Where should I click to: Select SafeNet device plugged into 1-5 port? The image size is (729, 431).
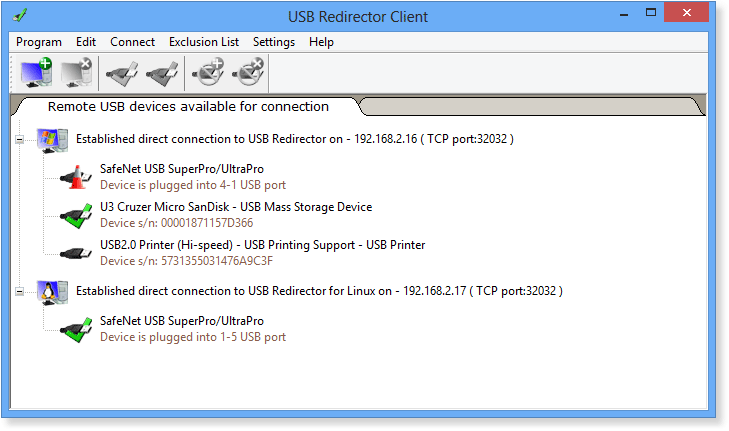click(x=192, y=329)
